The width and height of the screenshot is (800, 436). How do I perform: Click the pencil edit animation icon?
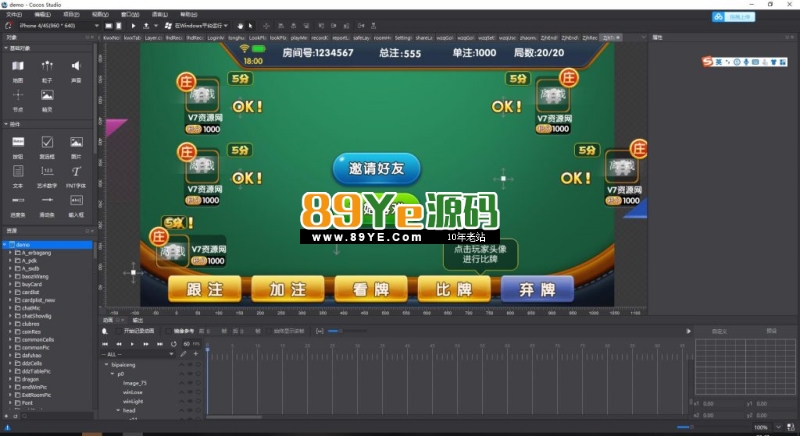tap(183, 354)
